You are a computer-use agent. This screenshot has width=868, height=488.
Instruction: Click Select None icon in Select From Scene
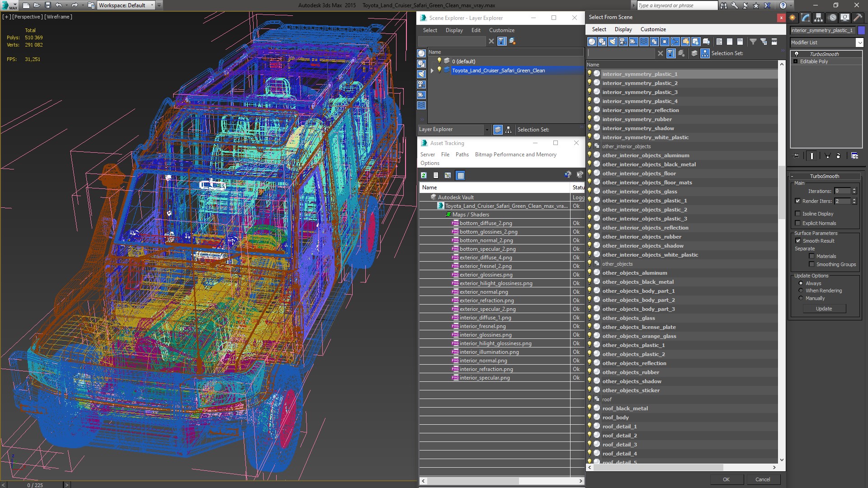point(729,42)
